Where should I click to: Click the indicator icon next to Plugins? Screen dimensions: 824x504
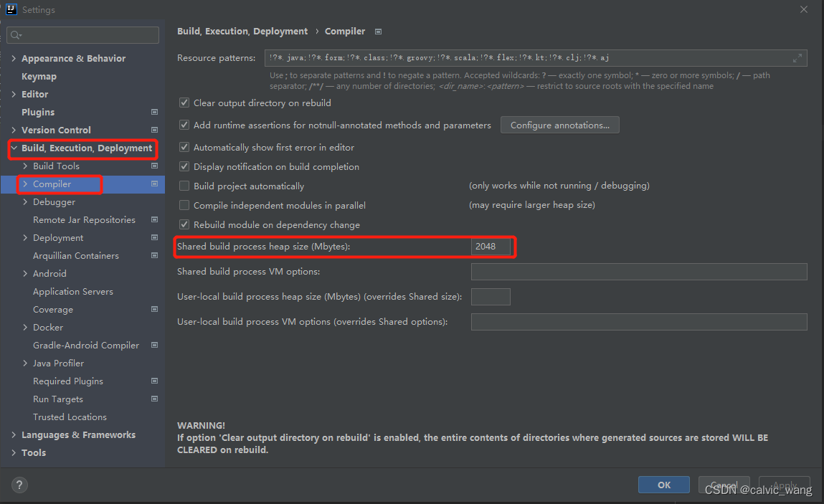(154, 112)
